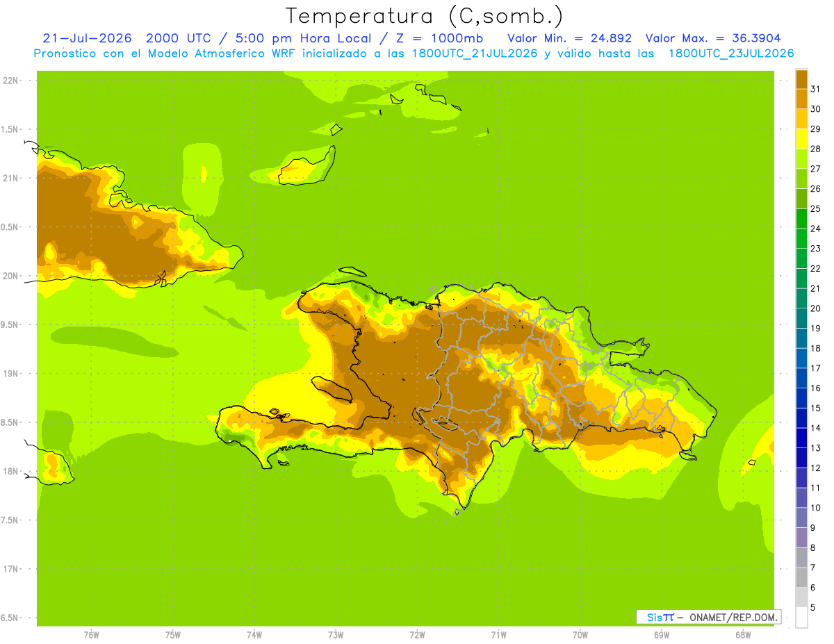The height and width of the screenshot is (644, 834).
Task: Click the "5" value on the color scale
Action: click(x=813, y=608)
